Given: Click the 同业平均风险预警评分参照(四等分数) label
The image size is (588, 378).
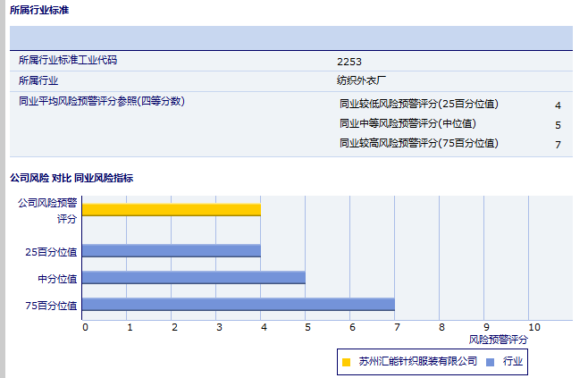Looking at the screenshot, I should click(x=101, y=101).
